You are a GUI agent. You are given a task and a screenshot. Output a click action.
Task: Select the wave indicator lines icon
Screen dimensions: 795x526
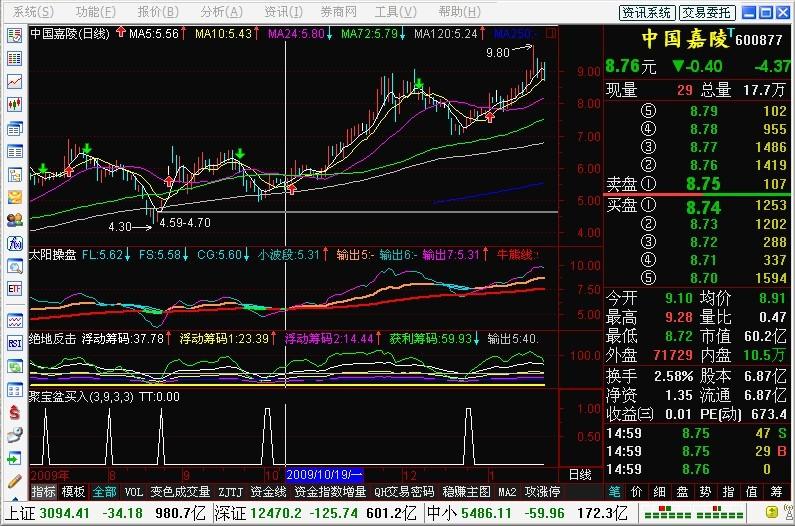(14, 321)
